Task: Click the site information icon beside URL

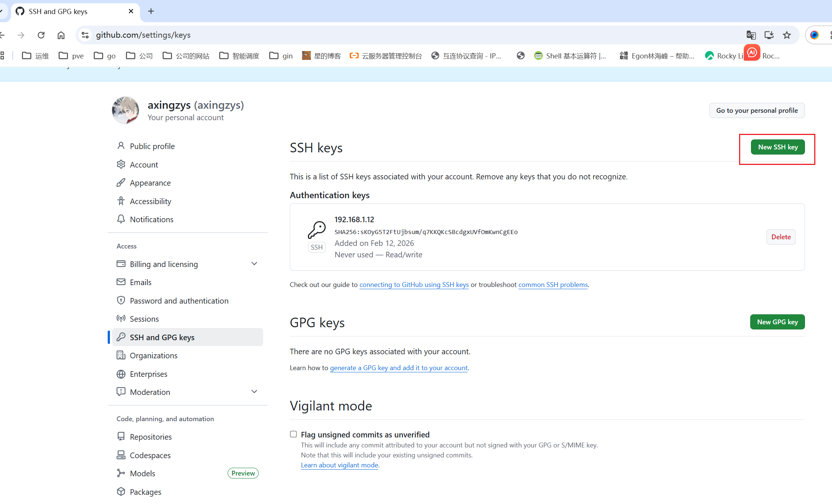Action: click(85, 35)
